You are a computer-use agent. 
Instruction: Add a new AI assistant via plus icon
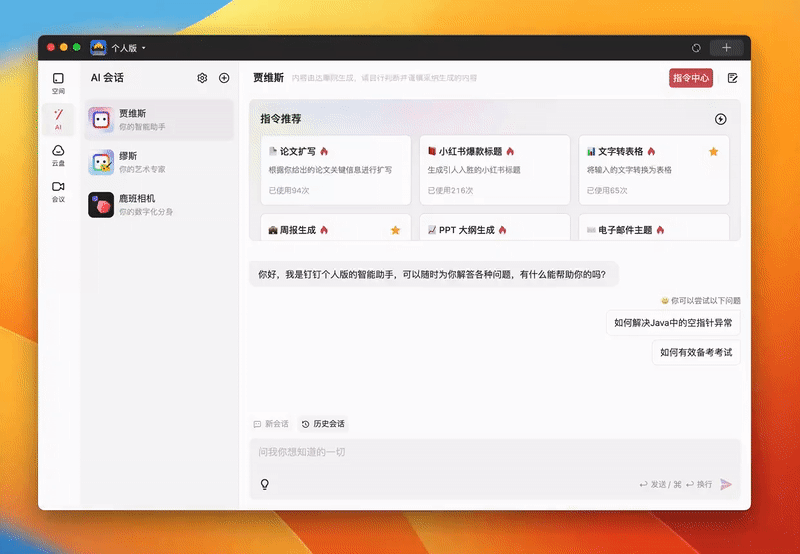coord(224,78)
